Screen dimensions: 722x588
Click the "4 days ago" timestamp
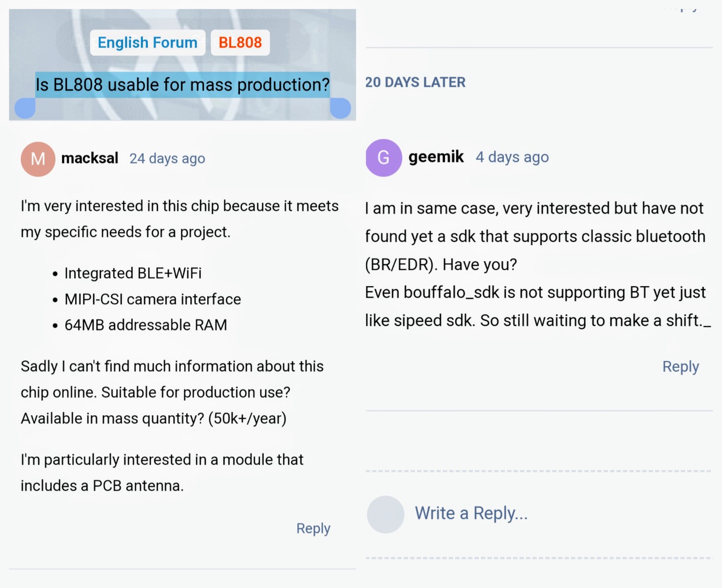[512, 157]
